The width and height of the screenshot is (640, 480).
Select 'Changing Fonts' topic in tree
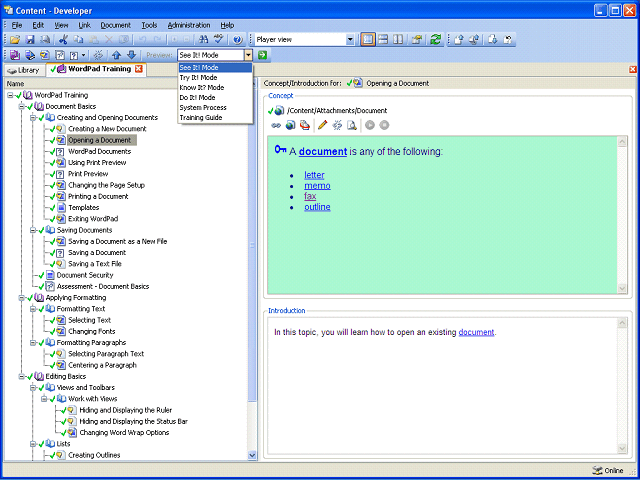(91, 331)
